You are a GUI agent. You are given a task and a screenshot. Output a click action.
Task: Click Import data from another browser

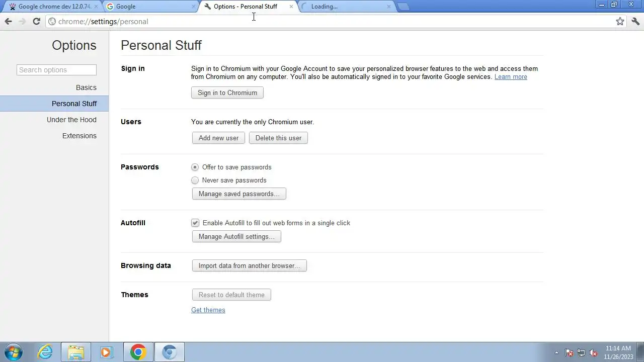(249, 265)
